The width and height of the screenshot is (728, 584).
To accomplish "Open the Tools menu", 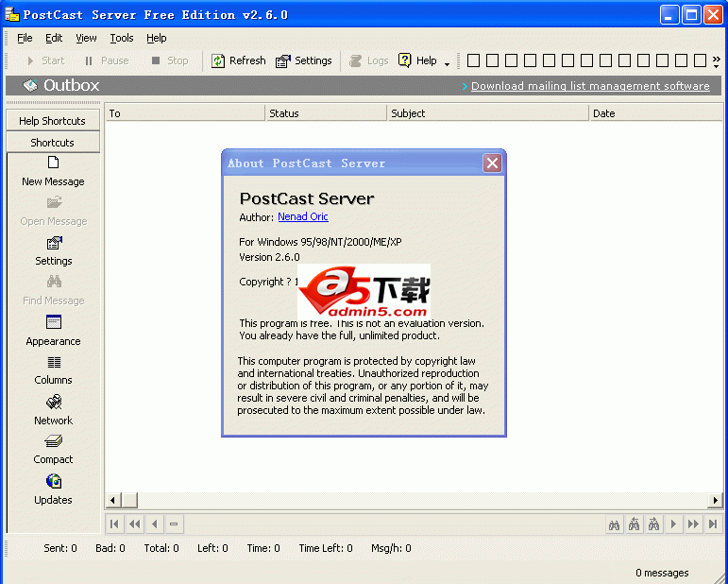I will click(x=122, y=38).
